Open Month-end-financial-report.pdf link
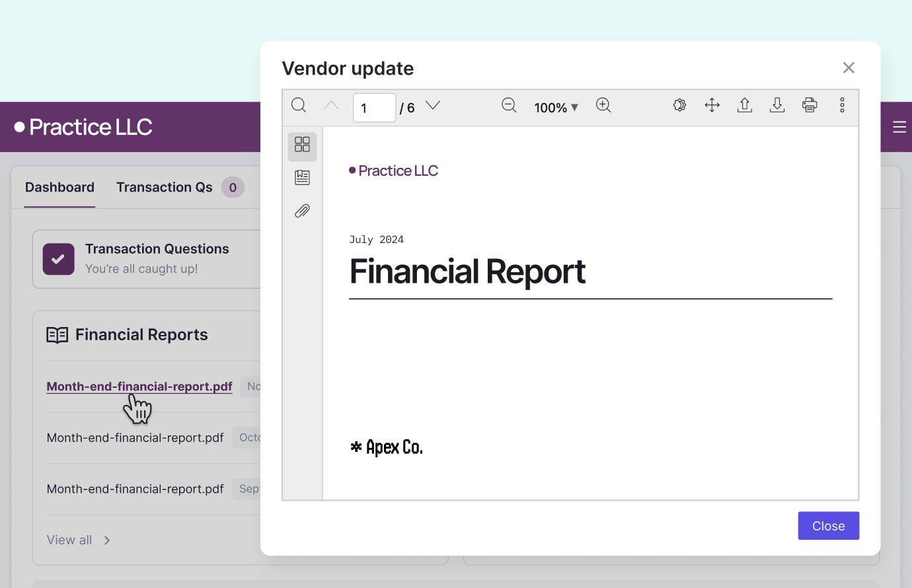 (x=139, y=386)
